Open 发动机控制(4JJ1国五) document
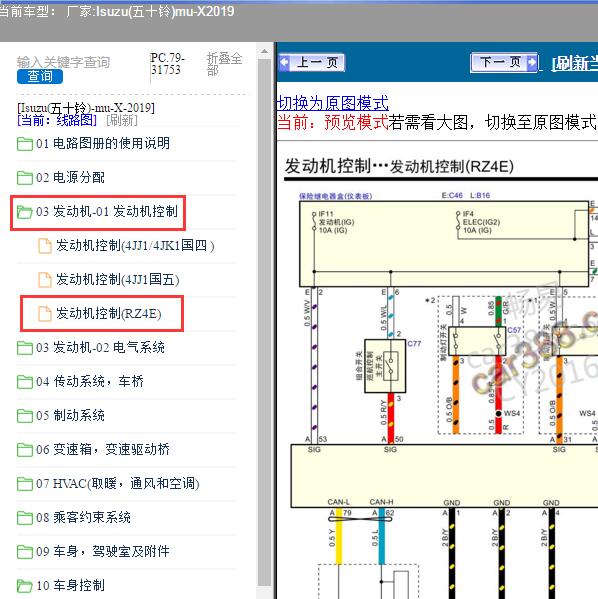The width and height of the screenshot is (598, 599). pos(118,279)
